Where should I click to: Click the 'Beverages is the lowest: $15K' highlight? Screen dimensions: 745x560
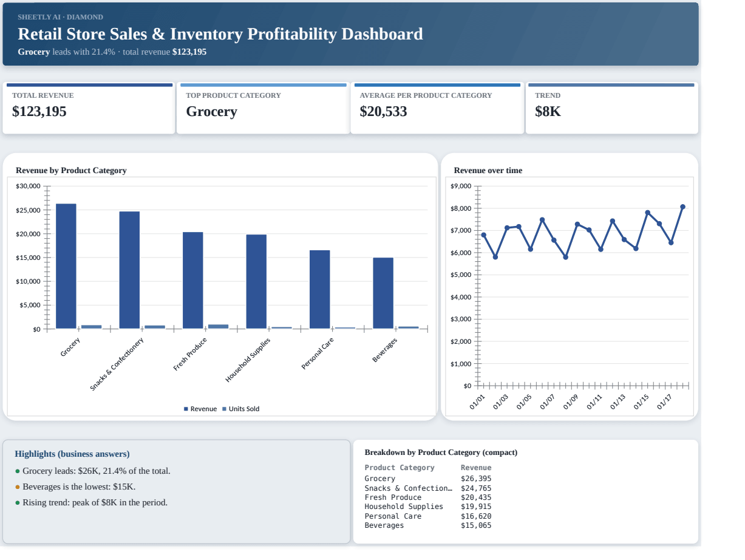pyautogui.click(x=80, y=487)
